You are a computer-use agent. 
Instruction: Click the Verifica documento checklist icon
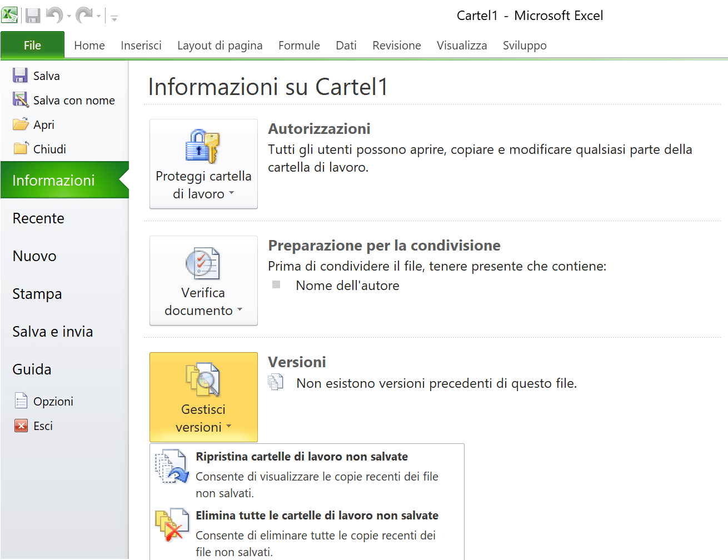(203, 263)
